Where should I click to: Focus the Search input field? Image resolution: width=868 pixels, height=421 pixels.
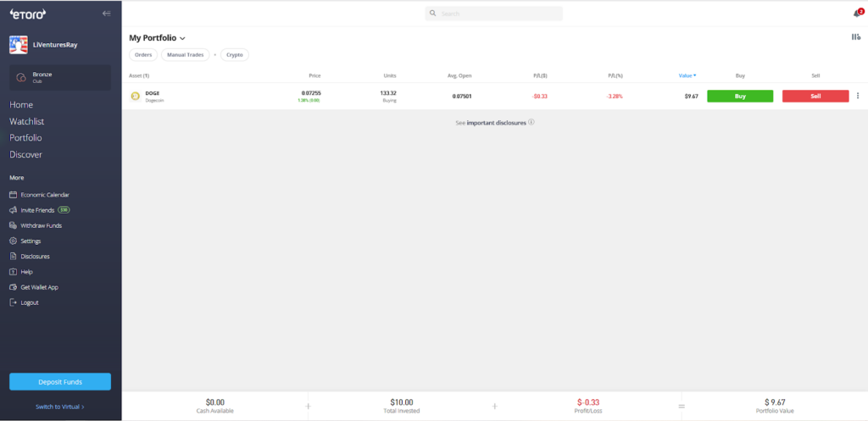[494, 14]
